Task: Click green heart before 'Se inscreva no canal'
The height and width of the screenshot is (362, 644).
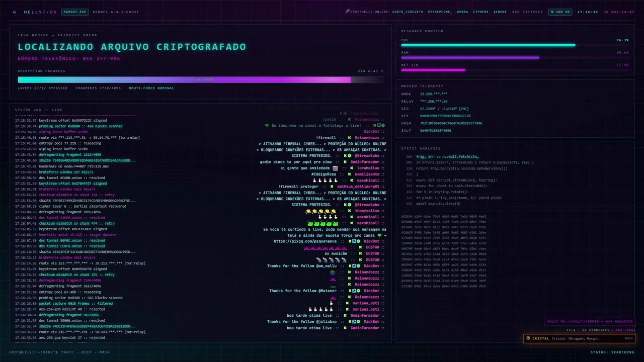Action: click(x=267, y=125)
